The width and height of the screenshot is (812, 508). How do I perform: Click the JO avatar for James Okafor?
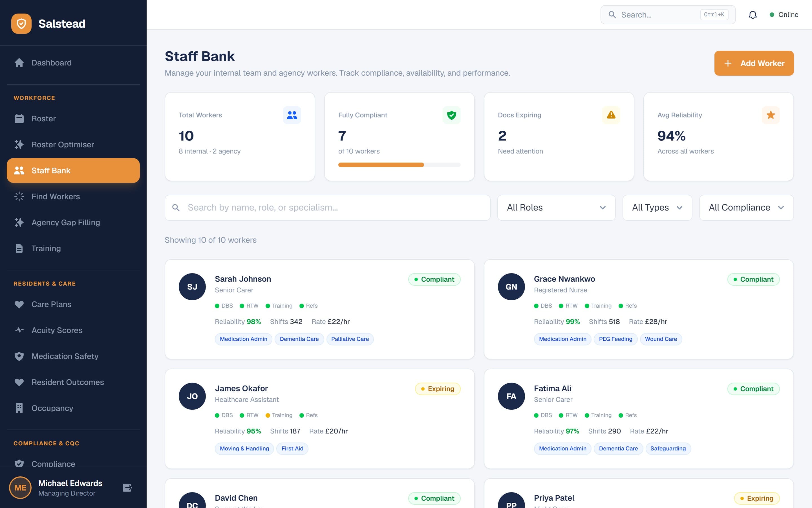[192, 396]
